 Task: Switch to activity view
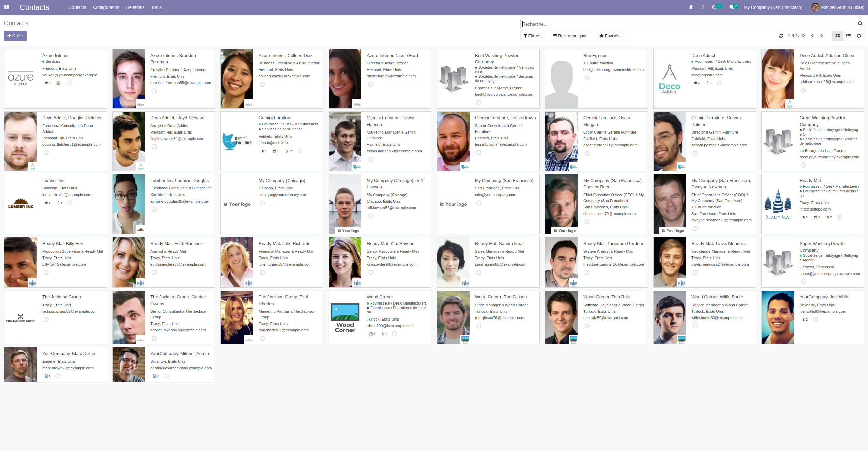[x=859, y=36]
